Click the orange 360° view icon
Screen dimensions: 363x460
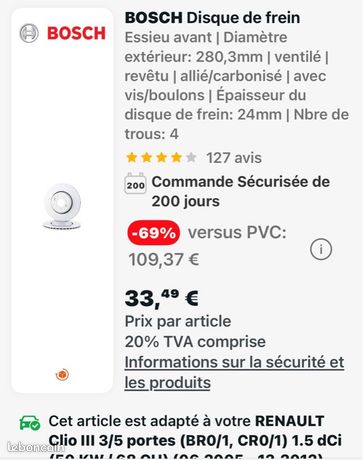click(62, 375)
